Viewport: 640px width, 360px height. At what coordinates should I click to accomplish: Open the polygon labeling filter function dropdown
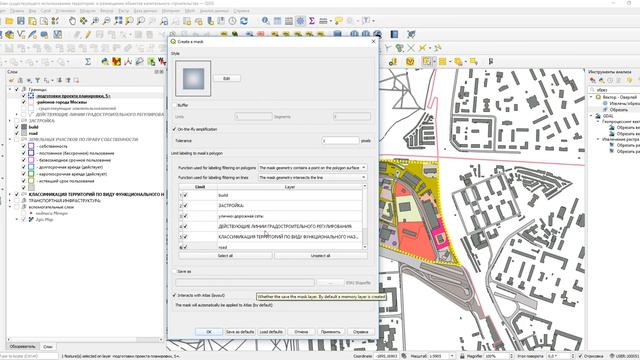312,168
